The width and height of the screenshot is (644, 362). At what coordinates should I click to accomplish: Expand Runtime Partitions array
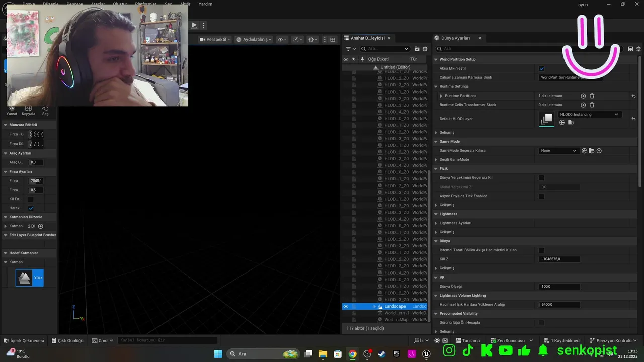[x=441, y=96]
